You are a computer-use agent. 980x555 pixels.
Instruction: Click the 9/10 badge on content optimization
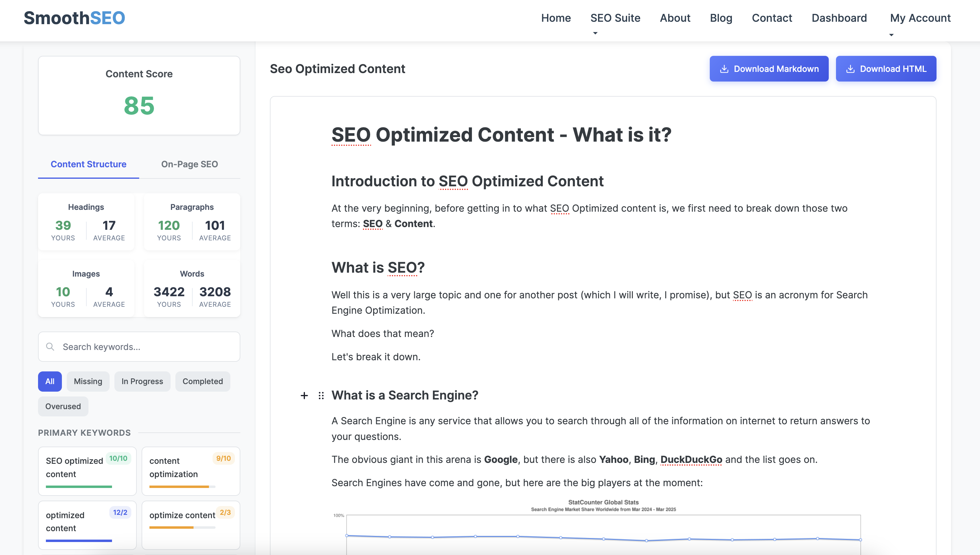223,458
